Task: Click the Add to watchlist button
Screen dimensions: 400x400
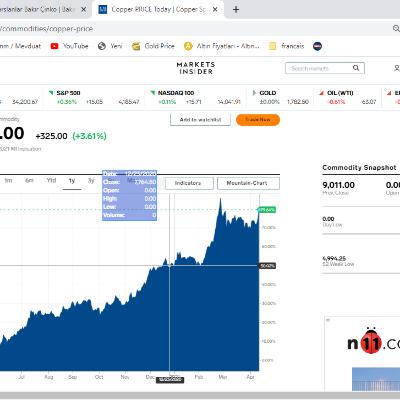Action: (x=200, y=120)
